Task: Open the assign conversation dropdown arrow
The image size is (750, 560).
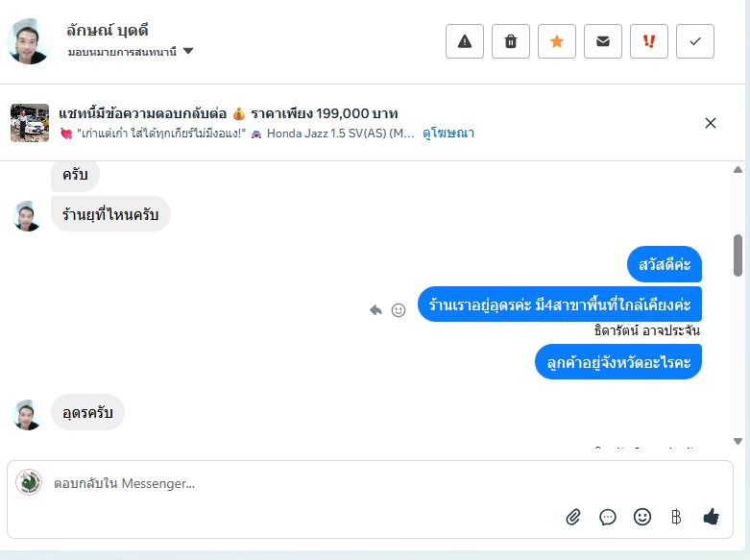Action: coord(188,51)
